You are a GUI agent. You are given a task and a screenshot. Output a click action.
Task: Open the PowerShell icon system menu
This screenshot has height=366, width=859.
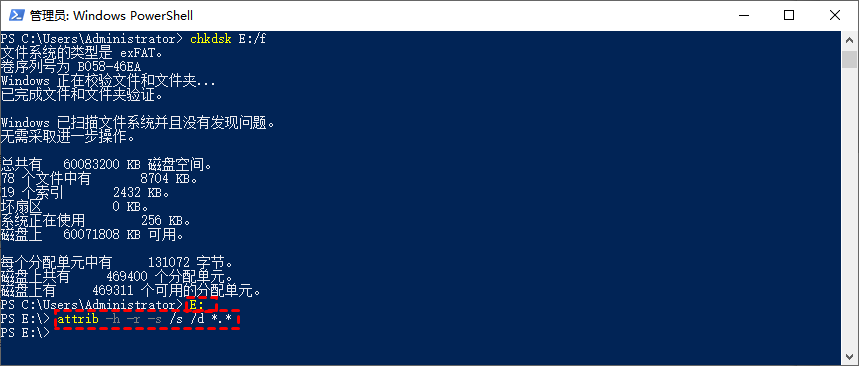tap(16, 15)
